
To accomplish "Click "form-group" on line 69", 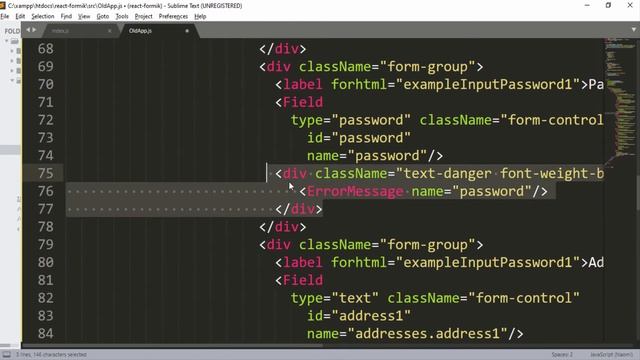I will (427, 67).
